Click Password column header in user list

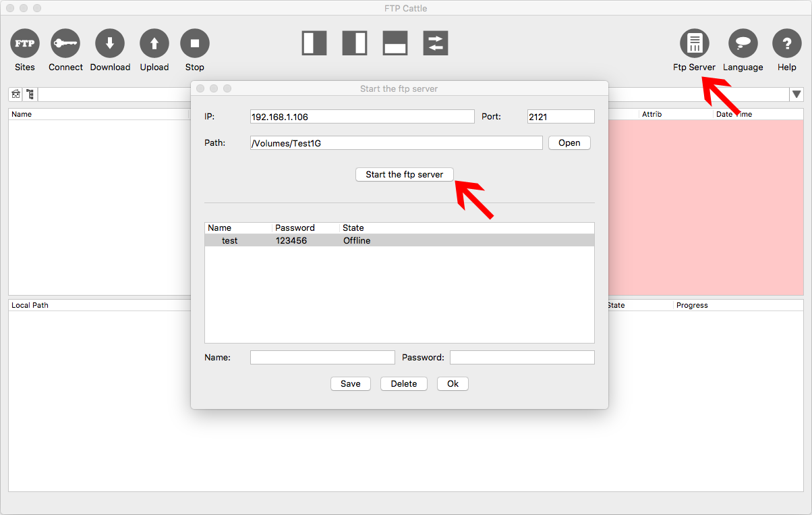point(306,228)
